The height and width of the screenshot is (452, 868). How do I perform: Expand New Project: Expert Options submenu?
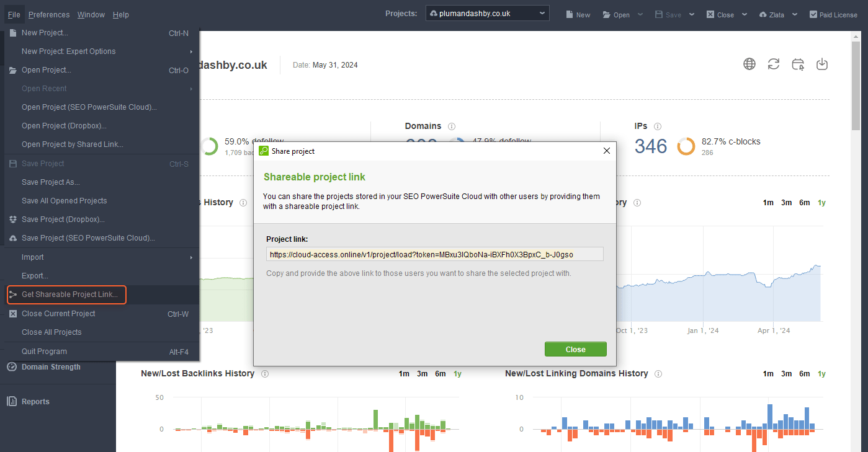click(x=102, y=51)
